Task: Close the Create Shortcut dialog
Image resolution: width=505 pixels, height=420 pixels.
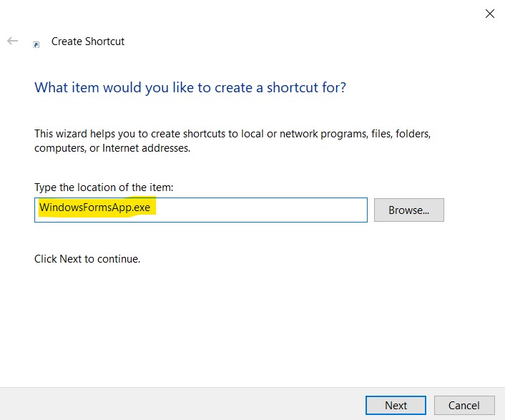Action: (490, 14)
